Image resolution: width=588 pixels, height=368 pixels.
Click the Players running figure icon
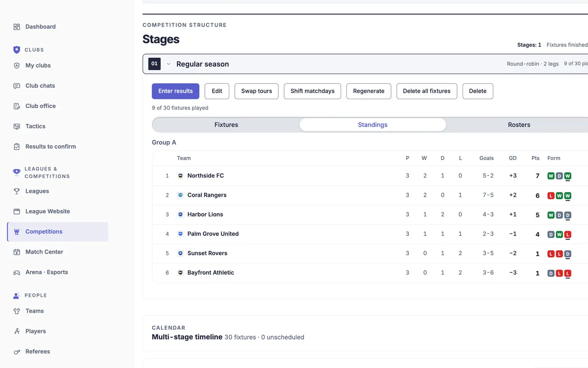[x=17, y=332]
